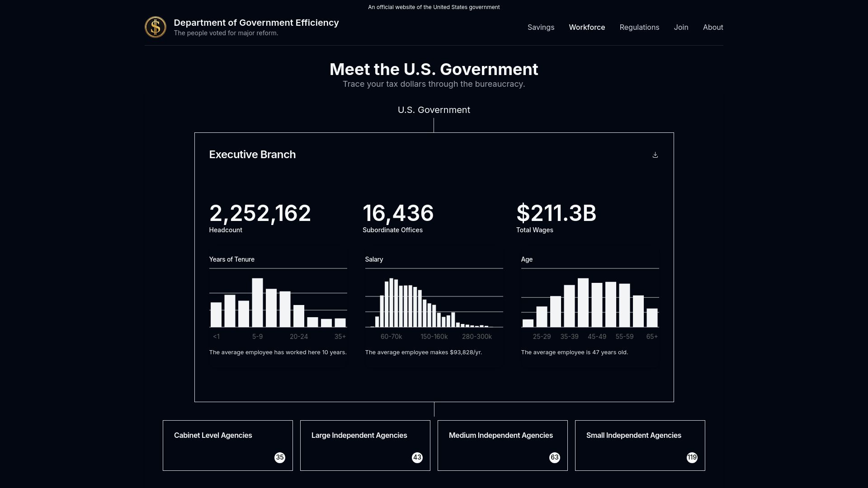Viewport: 868px width, 488px height.
Task: Click the 'worked here 10 years' caption
Action: coord(278,352)
